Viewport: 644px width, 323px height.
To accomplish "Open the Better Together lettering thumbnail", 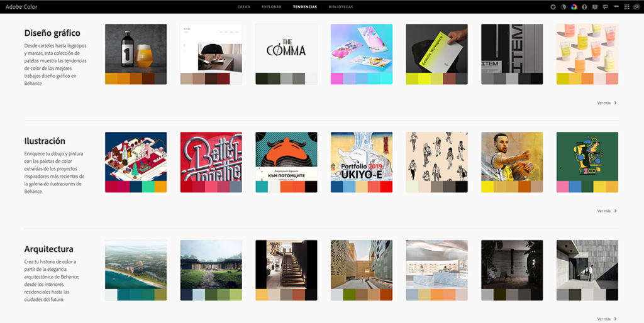I will [211, 156].
